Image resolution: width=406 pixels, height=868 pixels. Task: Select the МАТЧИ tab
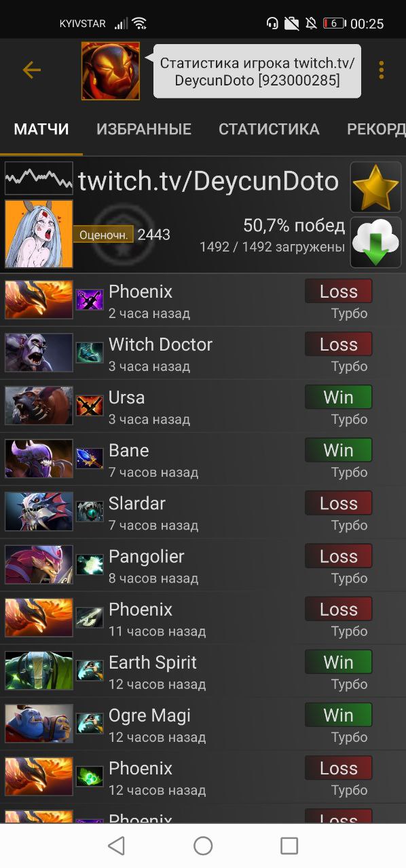point(41,129)
